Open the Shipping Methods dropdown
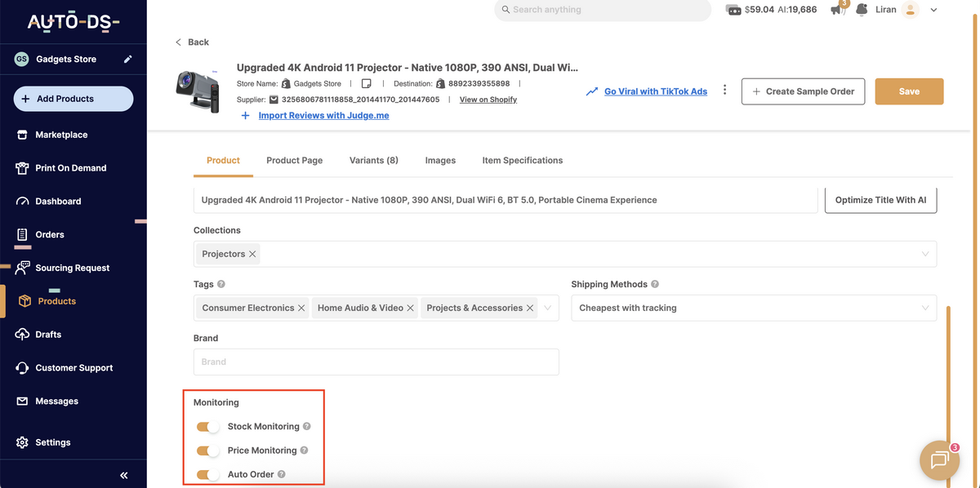Screen dimensions: 980x488 [924, 308]
